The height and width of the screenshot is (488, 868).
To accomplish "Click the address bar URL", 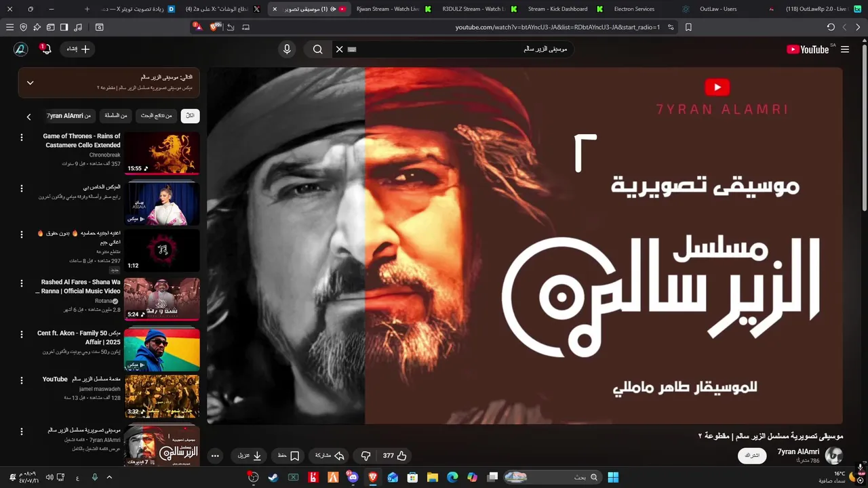I will pos(557,27).
